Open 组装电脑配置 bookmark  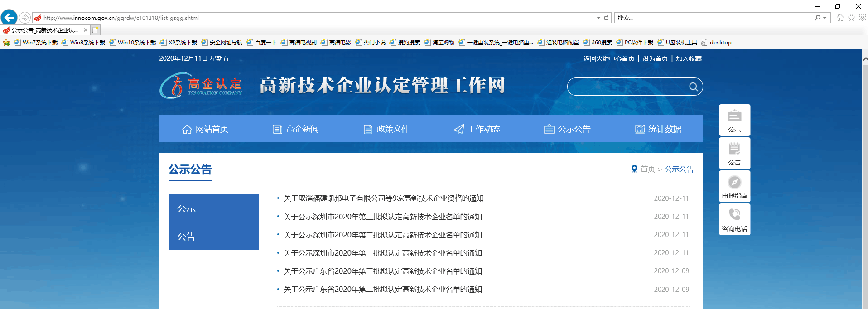pyautogui.click(x=558, y=43)
